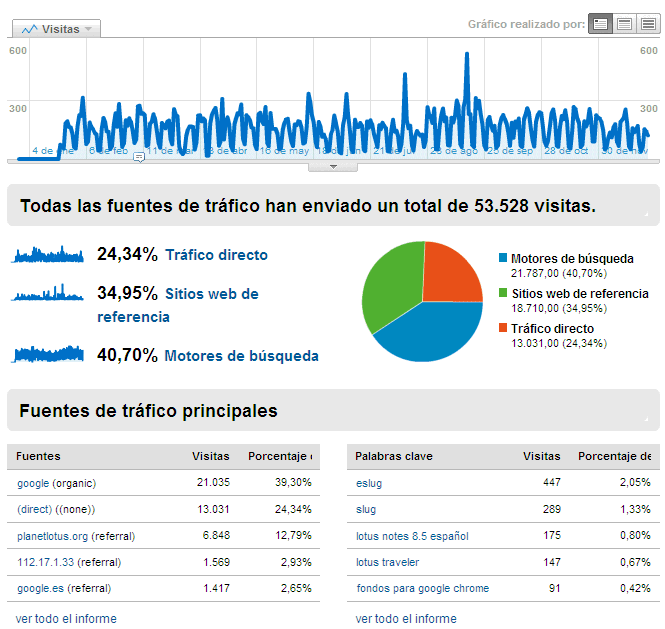Open Motores de búsqueda report link
665x629 pixels.
pos(241,356)
